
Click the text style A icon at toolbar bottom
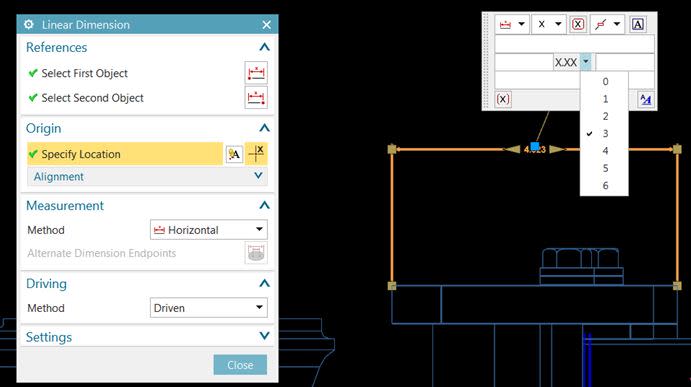pyautogui.click(x=646, y=100)
